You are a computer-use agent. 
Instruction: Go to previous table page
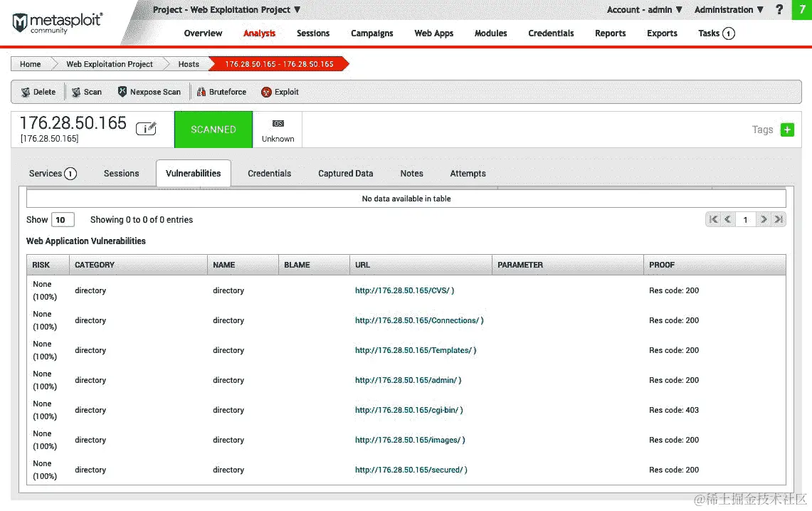point(727,219)
